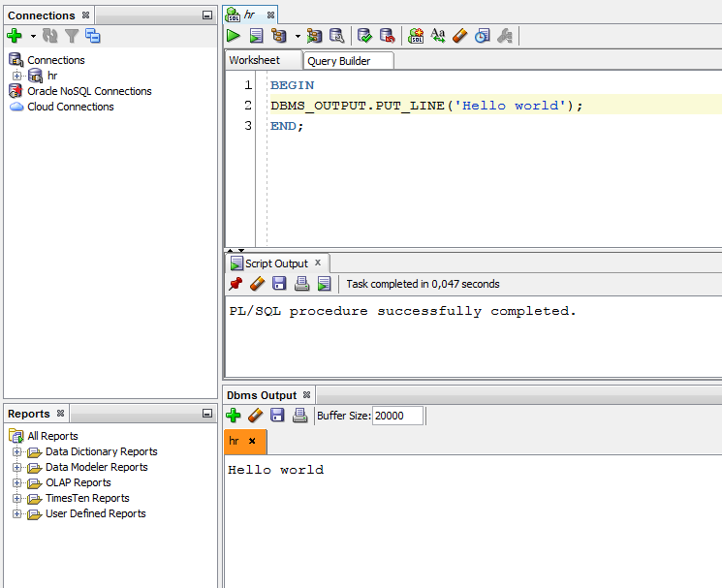Edit the Buffer Size field
This screenshot has width=722, height=588.
click(397, 416)
